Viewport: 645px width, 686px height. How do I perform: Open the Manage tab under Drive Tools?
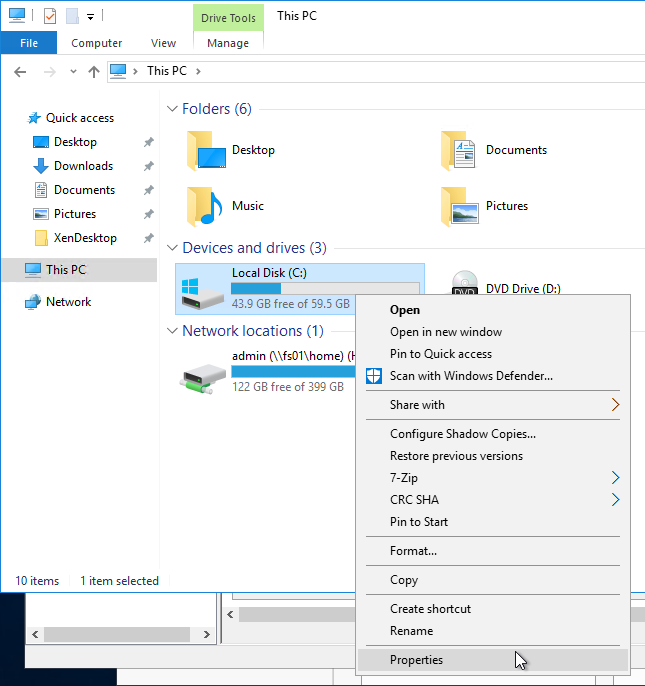tap(228, 43)
